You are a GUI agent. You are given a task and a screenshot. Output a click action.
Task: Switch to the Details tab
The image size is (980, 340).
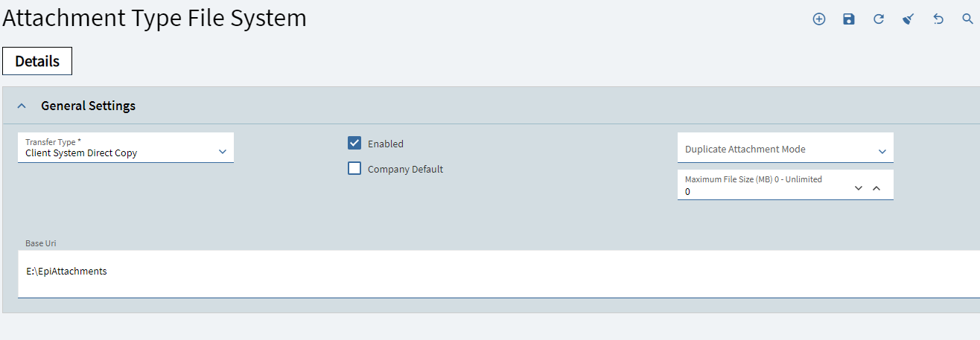pos(37,61)
